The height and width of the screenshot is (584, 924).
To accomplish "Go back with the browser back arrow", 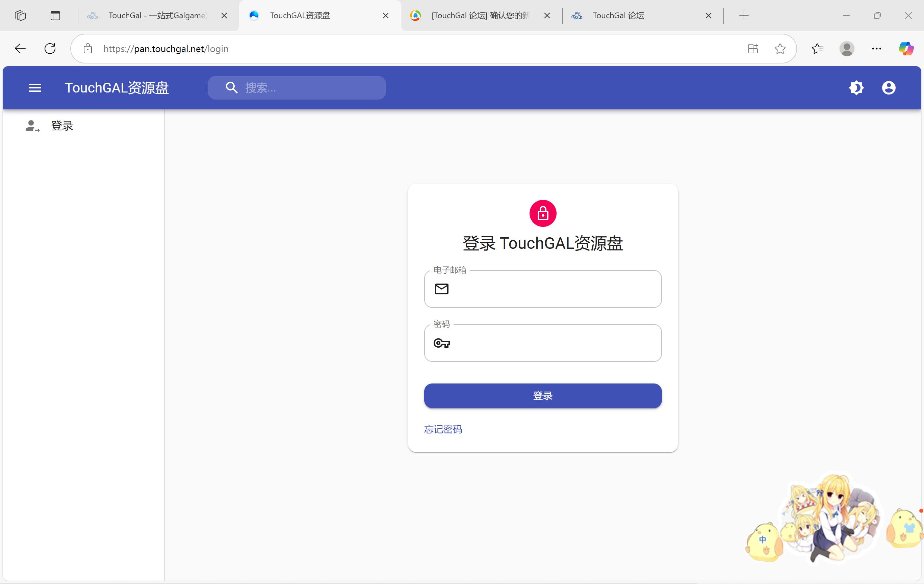I will pos(20,49).
